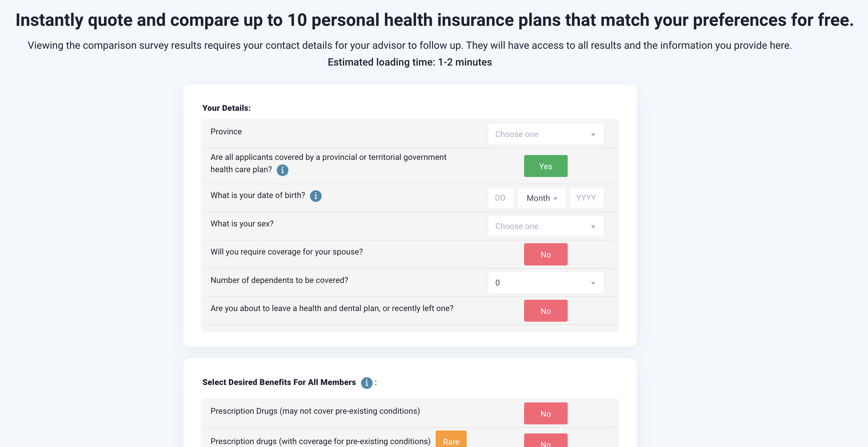The image size is (868, 447).
Task: Click the orange Rare badge
Action: tap(450, 440)
